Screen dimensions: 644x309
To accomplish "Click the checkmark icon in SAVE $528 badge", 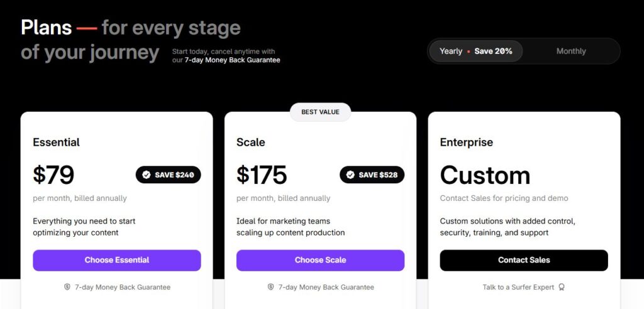I will coord(350,175).
